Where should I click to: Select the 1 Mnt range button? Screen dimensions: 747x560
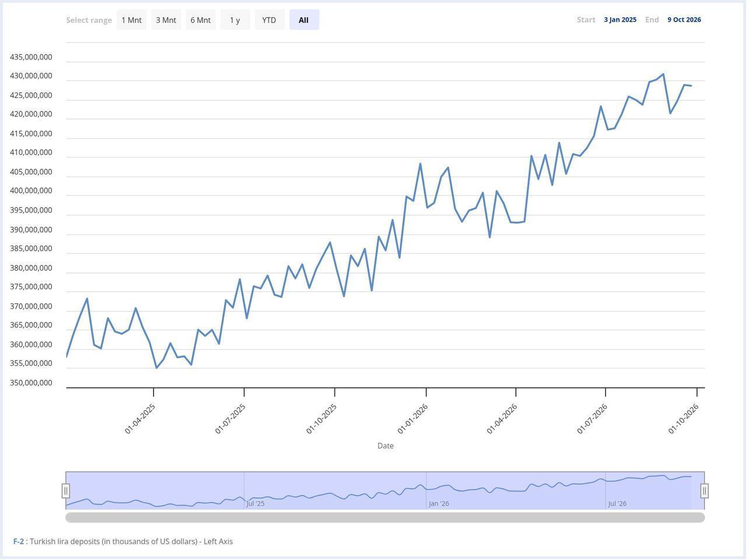coord(131,20)
